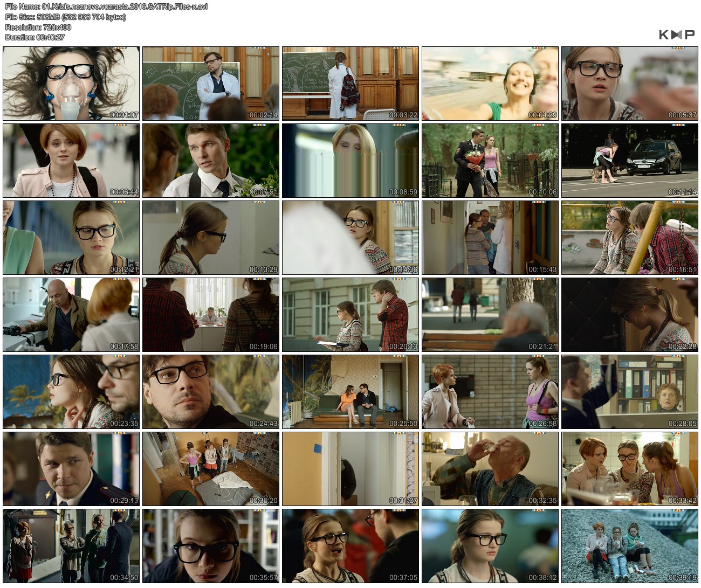Select the thumbnail timestamped 00:17:58
The height and width of the screenshot is (588, 701).
71,315
